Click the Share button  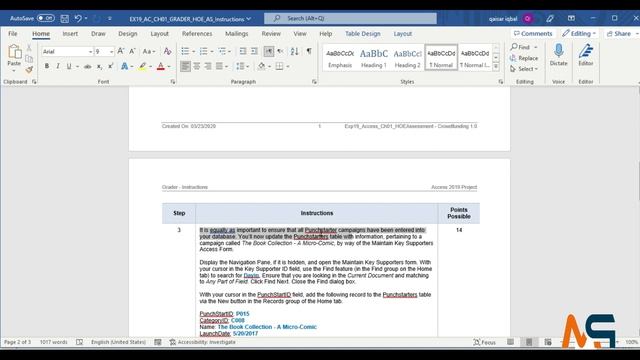(x=620, y=33)
